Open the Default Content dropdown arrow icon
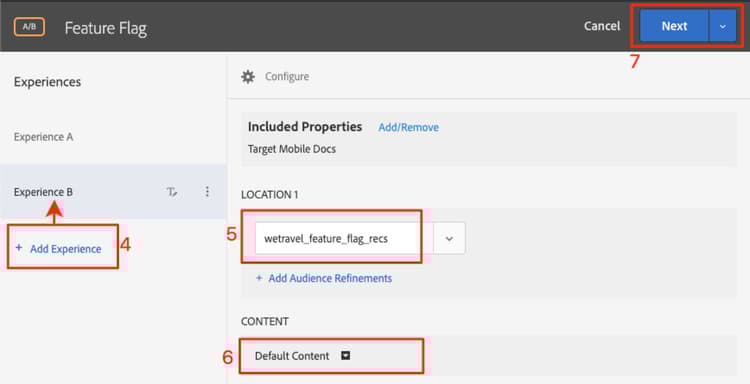750x384 pixels. 345,356
